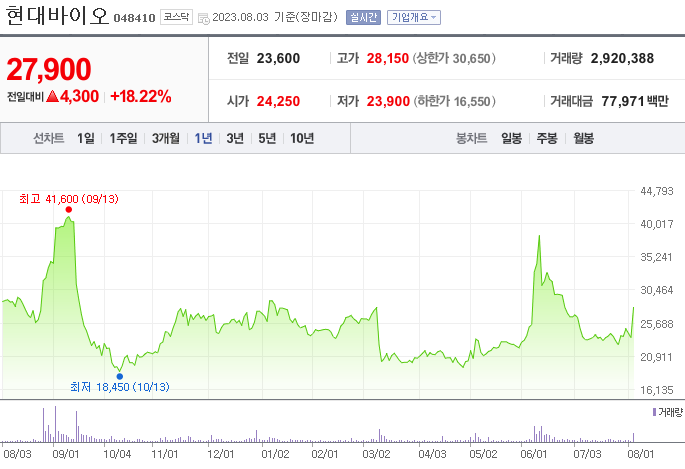Click the upper limit 30,650 value
Screen dimensions: 685x469
[x=471, y=59]
